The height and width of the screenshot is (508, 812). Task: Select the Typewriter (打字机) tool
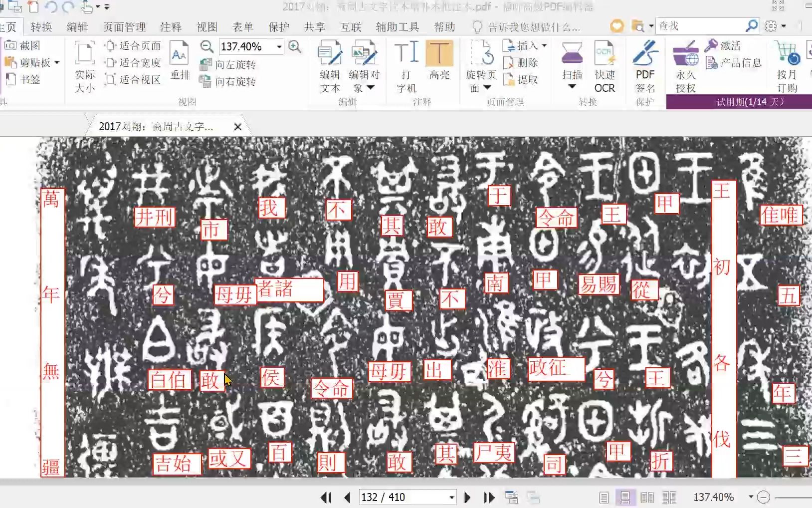[406, 67]
